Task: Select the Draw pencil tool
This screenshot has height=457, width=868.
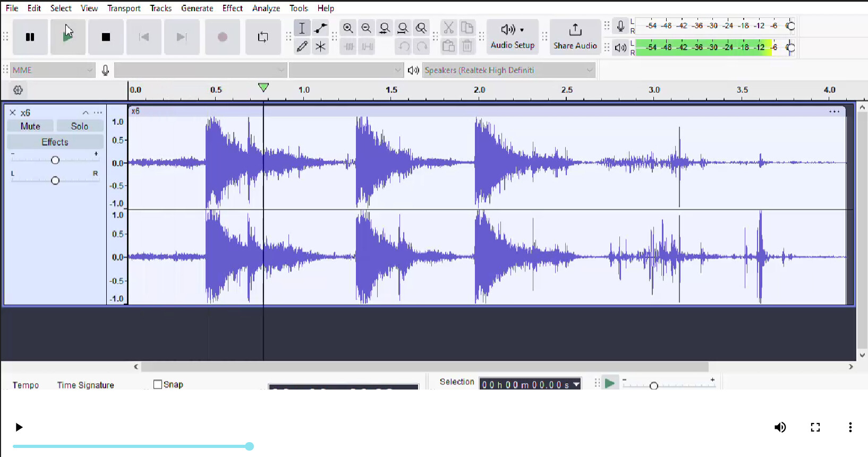Action: [x=302, y=47]
